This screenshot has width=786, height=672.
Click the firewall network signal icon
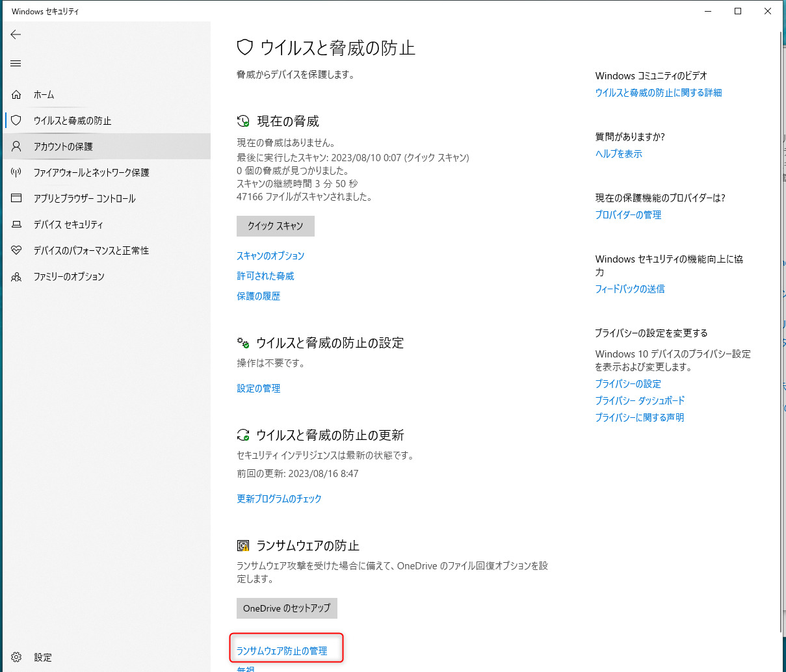[16, 172]
